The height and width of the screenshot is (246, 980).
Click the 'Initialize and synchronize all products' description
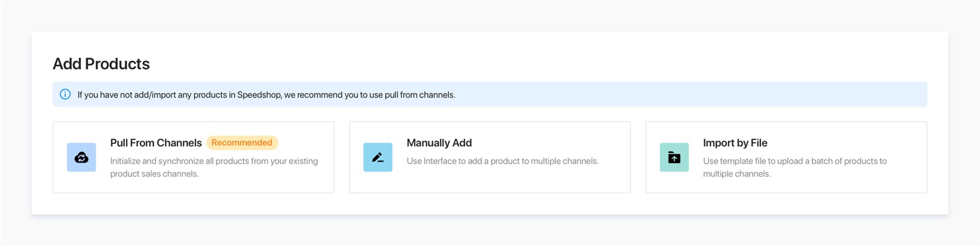pyautogui.click(x=214, y=167)
